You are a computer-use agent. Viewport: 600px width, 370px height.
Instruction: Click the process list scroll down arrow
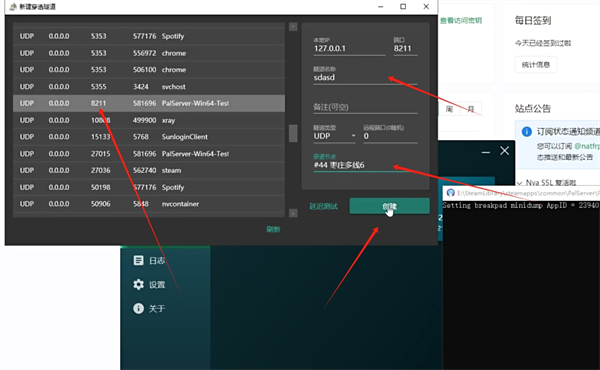293,213
